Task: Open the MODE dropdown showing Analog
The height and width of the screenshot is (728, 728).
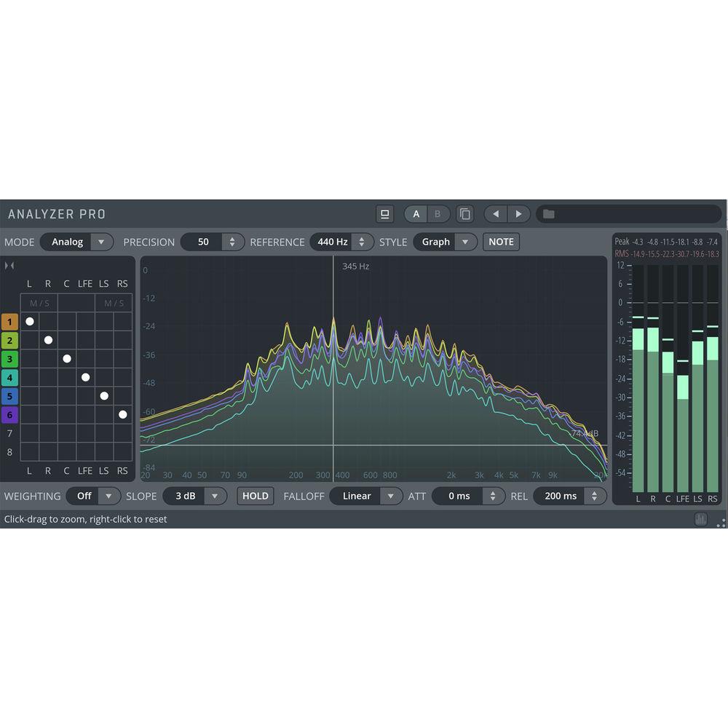Action: tap(102, 242)
